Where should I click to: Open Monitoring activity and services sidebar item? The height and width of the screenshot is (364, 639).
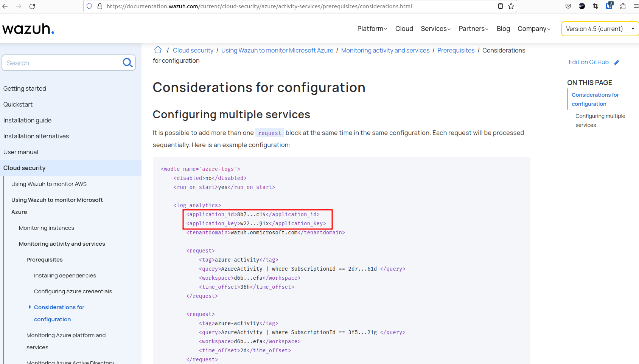(x=62, y=244)
